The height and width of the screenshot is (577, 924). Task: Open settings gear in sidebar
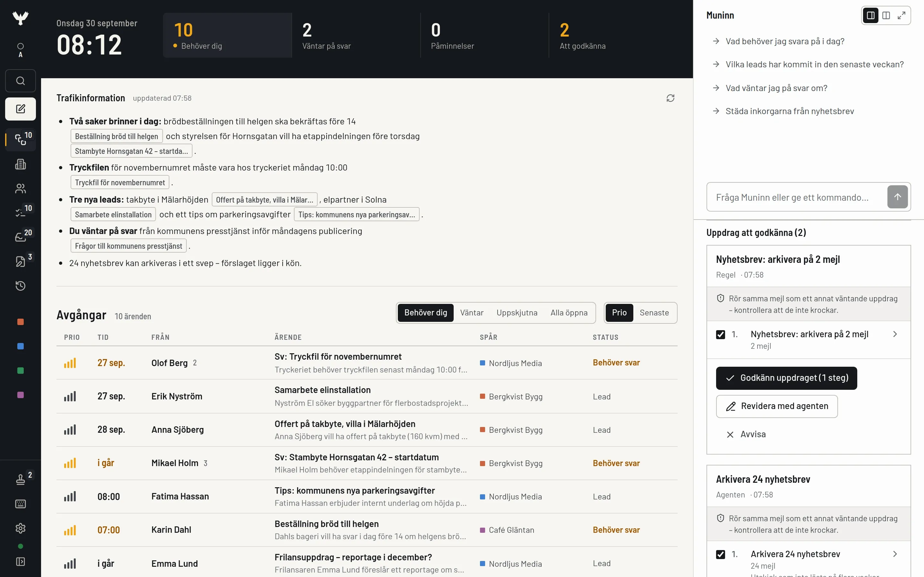click(x=20, y=528)
